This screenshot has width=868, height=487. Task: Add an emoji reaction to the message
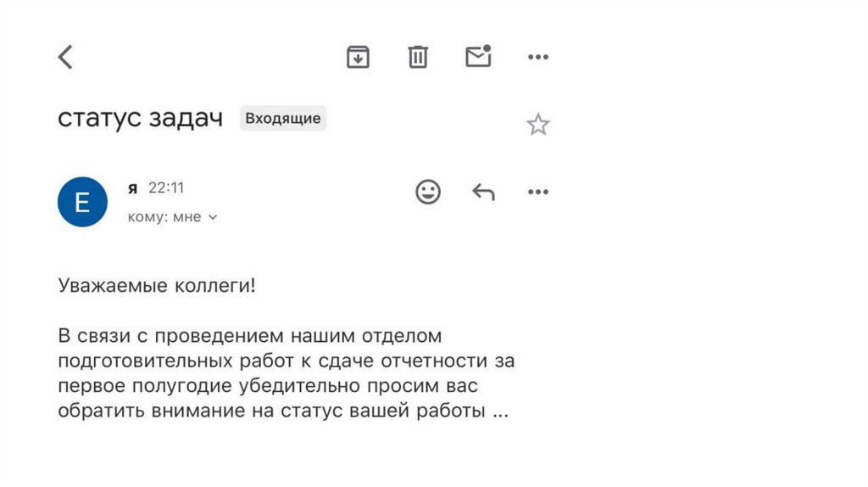point(428,192)
